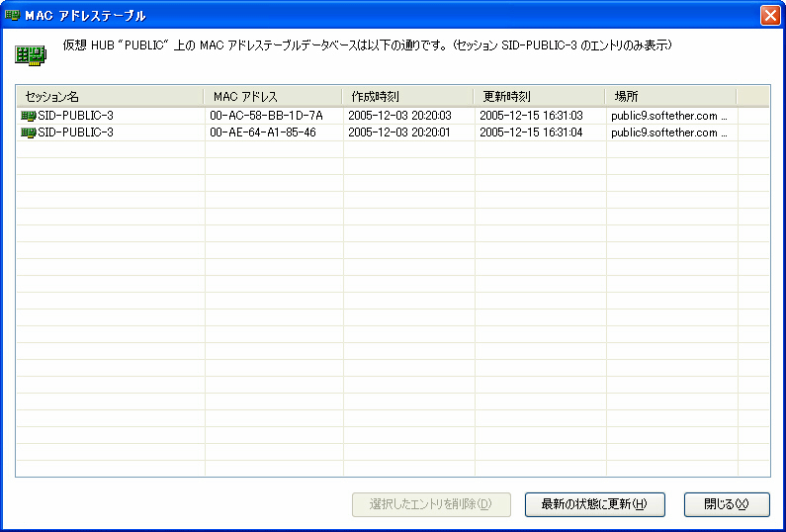Click 最新の状態に更新 to refresh the table
Image resolution: width=786 pixels, height=532 pixels.
(594, 504)
